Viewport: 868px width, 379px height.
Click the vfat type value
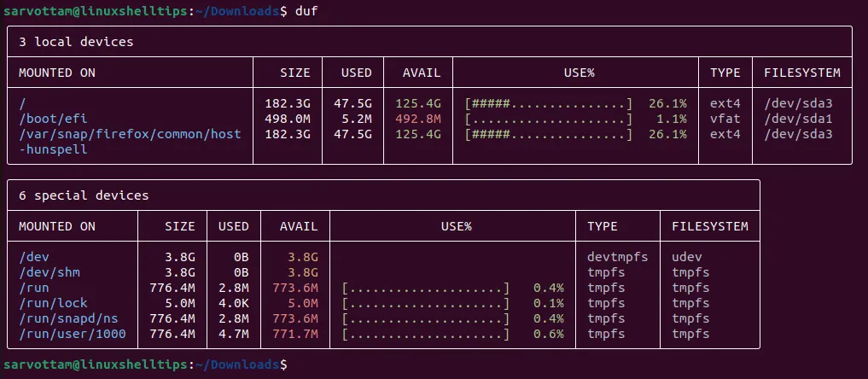tap(725, 119)
